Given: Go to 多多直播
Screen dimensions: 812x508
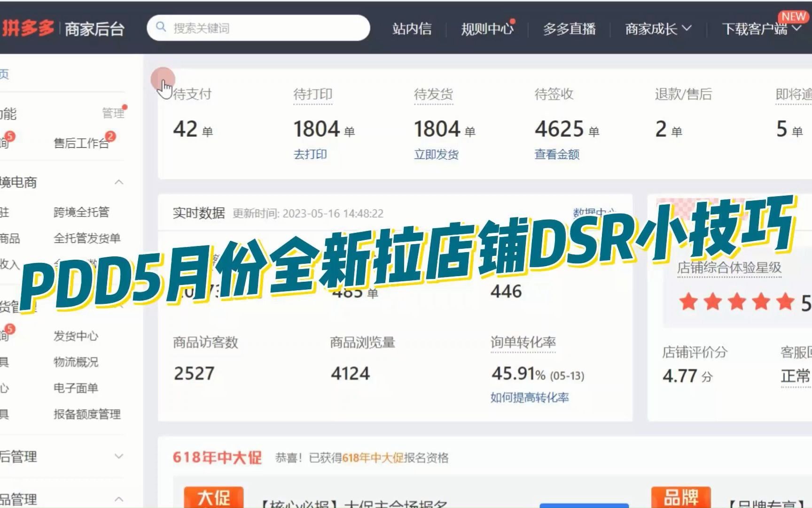Looking at the screenshot, I should [569, 29].
